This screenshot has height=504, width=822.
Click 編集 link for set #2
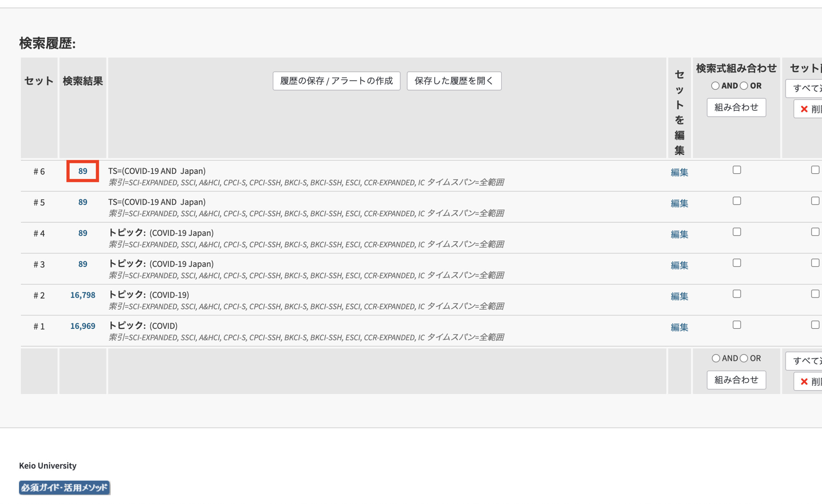(x=679, y=296)
